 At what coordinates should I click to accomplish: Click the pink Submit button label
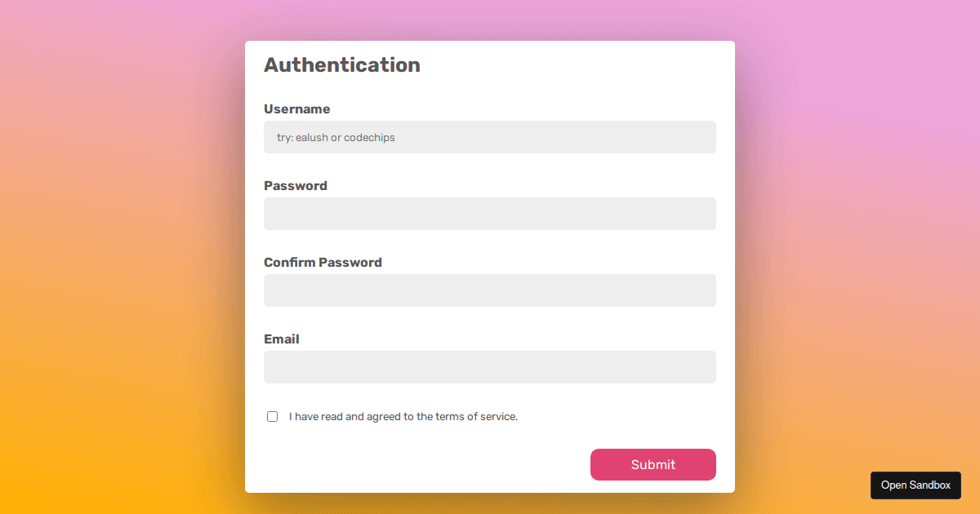click(x=653, y=464)
